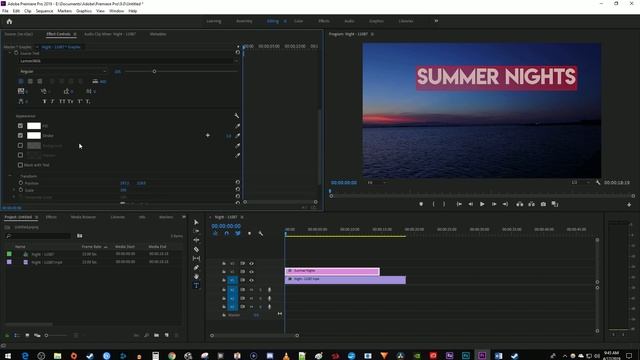Add a marker in Program monitor
The image size is (640, 360).
point(421,204)
